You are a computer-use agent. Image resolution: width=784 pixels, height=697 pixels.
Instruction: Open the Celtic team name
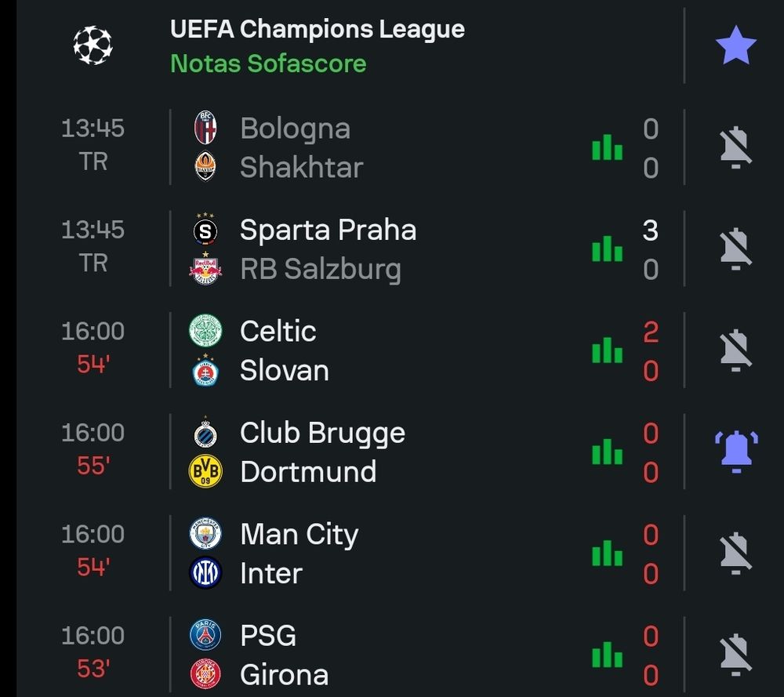(278, 331)
